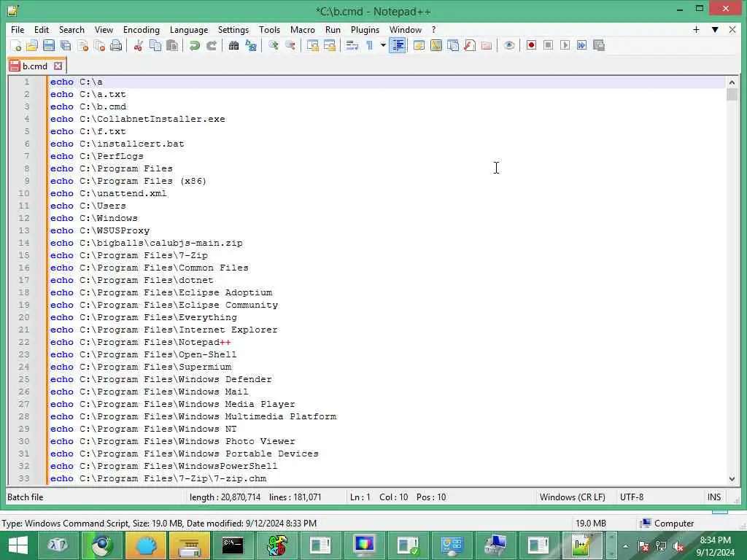The width and height of the screenshot is (747, 560).
Task: Zoom out with the magnifier minus icon
Action: [x=290, y=45]
